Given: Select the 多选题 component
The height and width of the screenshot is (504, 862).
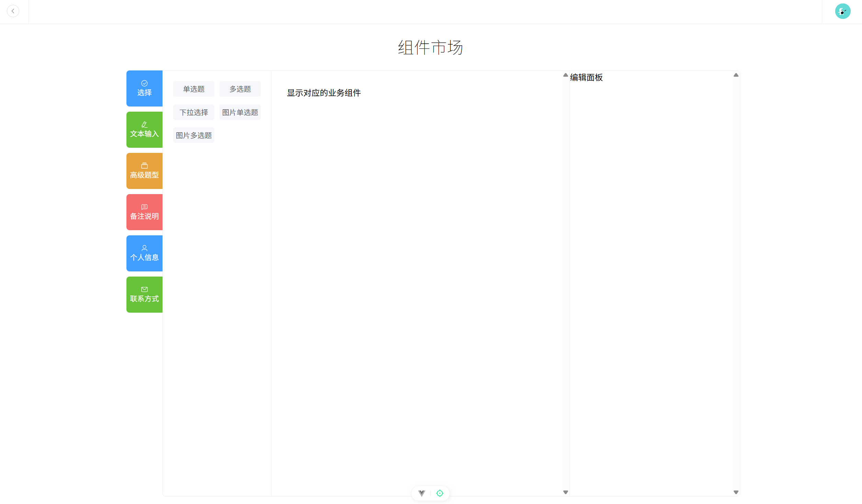Looking at the screenshot, I should pos(240,89).
